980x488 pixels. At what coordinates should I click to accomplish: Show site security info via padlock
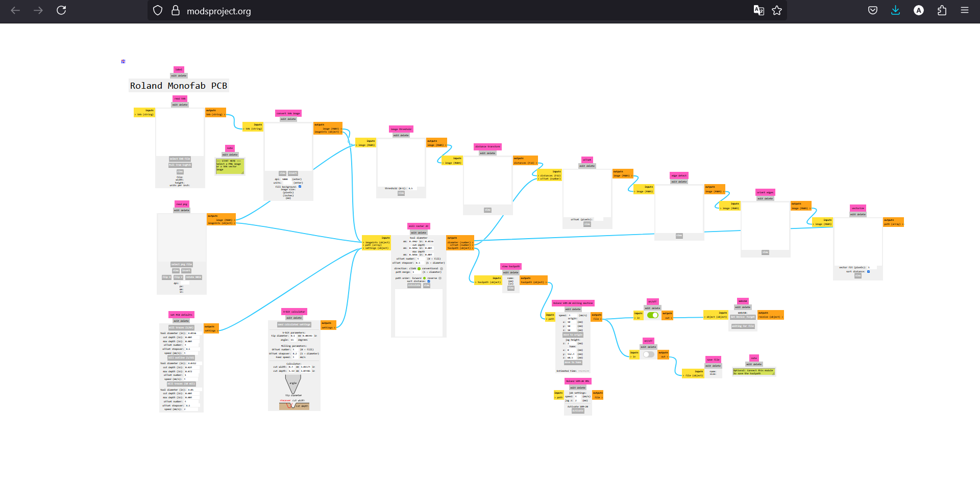(x=176, y=11)
